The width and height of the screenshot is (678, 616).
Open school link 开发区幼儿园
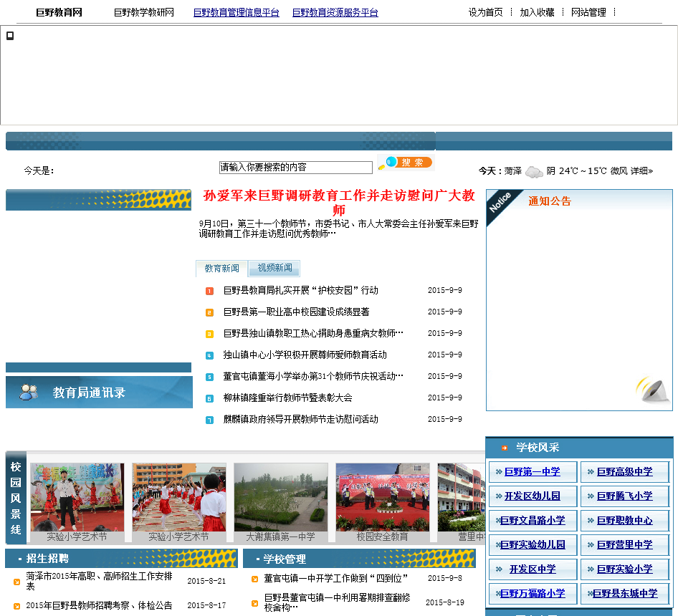[x=533, y=496]
